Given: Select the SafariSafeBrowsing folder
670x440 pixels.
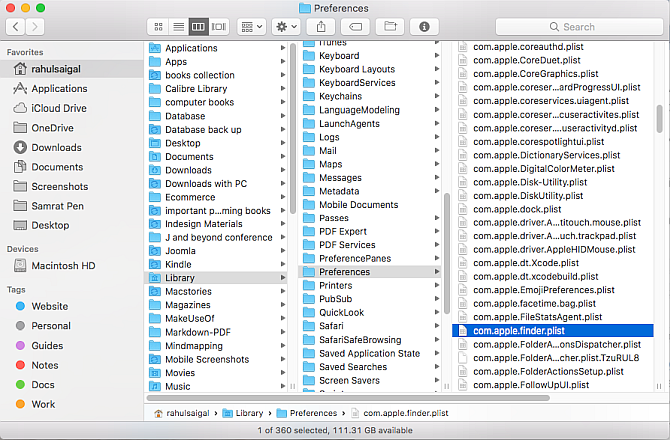Looking at the screenshot, I should point(370,340).
